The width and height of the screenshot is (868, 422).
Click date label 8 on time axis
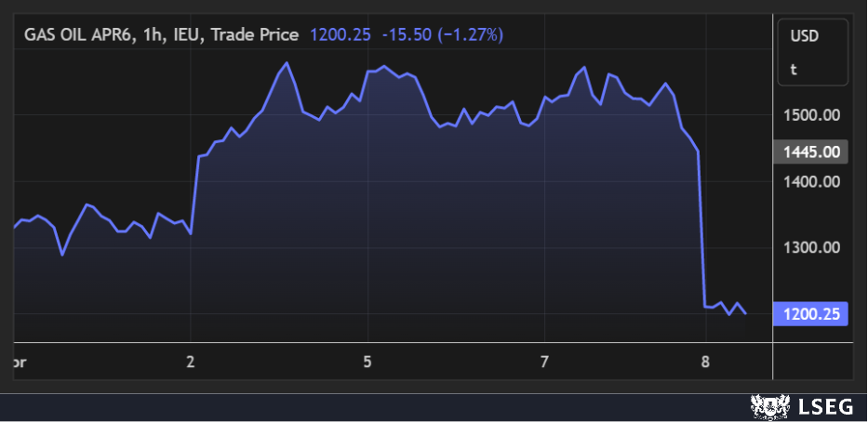(x=705, y=362)
